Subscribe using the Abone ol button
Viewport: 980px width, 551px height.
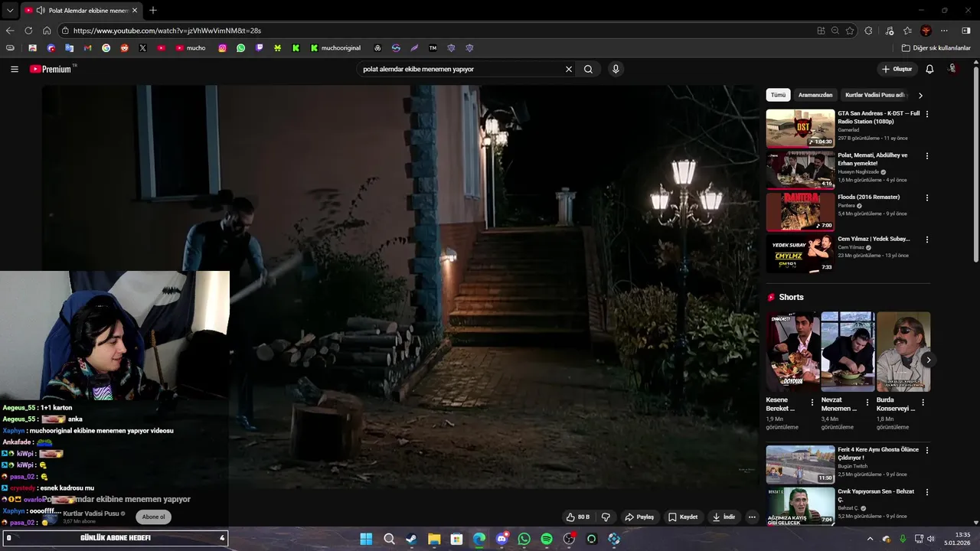coord(153,517)
